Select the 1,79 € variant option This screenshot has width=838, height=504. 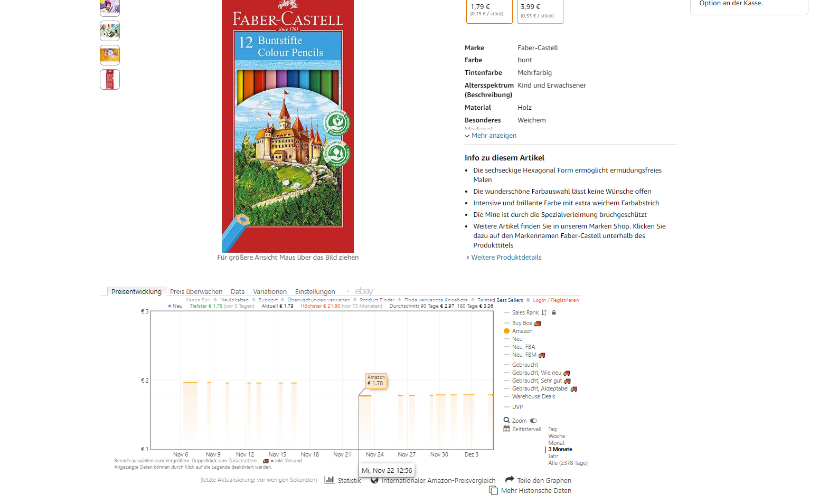tap(489, 10)
